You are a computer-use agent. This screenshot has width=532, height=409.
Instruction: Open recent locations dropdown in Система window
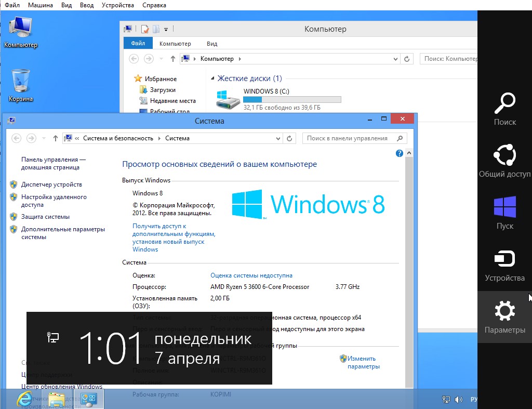coord(44,138)
